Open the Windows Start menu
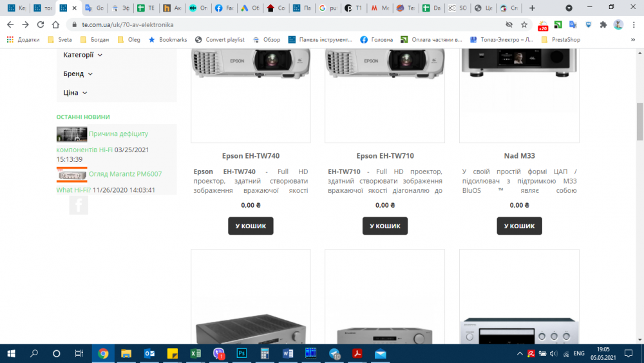644x363 pixels. pos(11,353)
